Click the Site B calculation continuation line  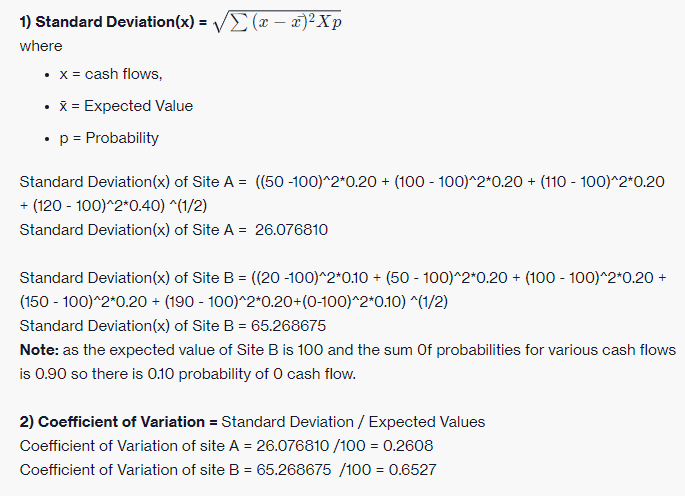point(234,302)
